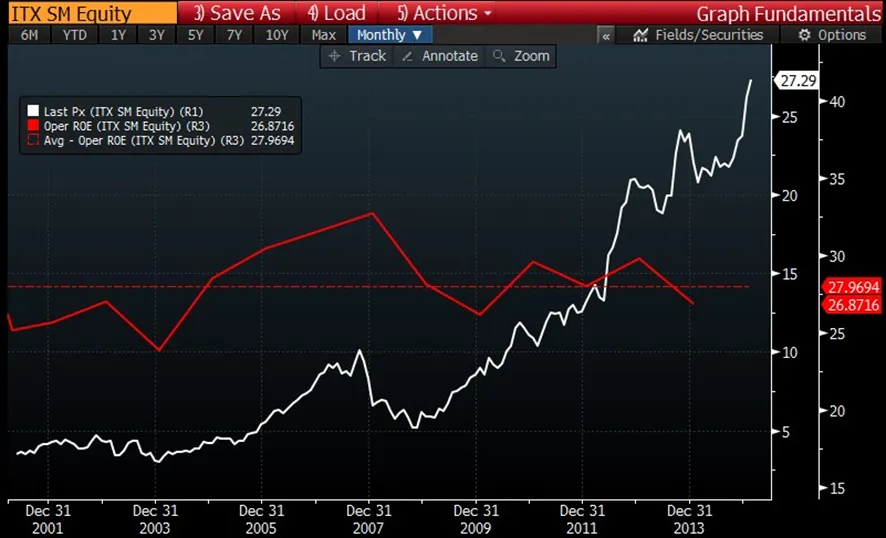Click the ITX SM Equity security field

coord(86,13)
